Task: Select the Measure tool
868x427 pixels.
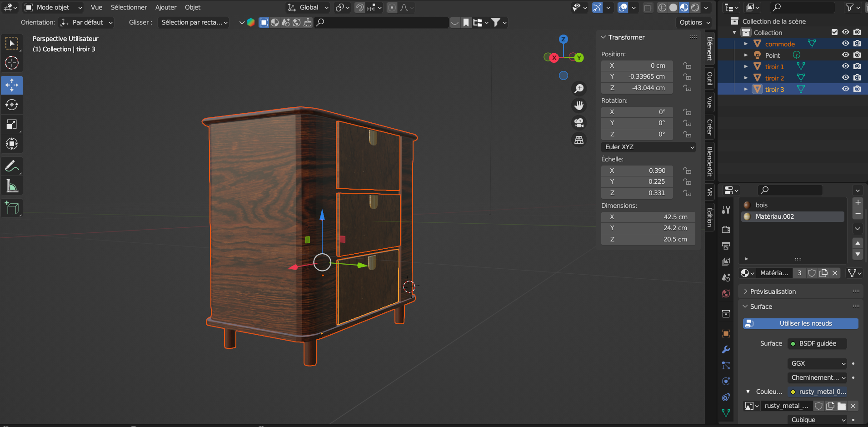Action: [x=12, y=186]
